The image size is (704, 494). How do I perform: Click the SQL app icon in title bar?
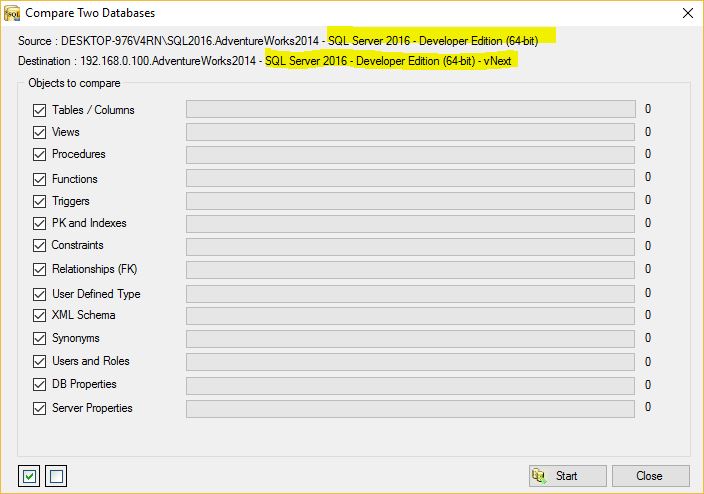12,13
